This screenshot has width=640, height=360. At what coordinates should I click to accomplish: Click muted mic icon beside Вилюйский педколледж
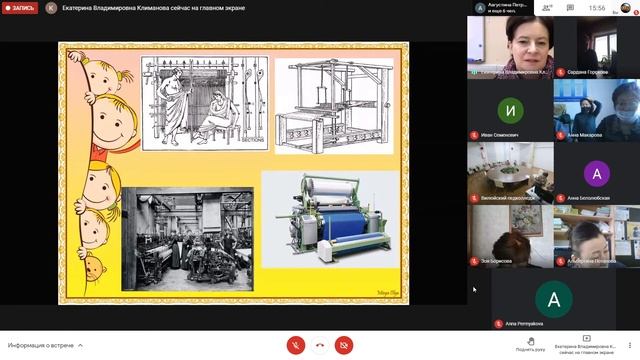point(474,198)
